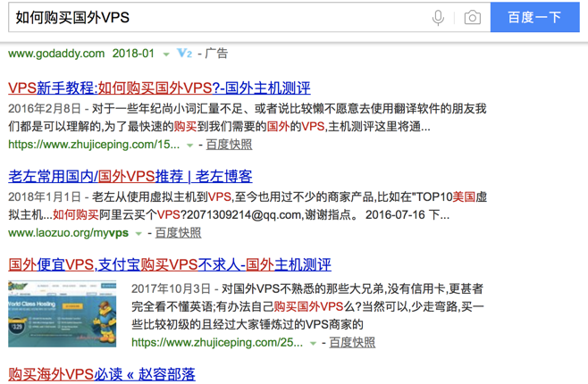Click the 百度一下 search button

534,17
